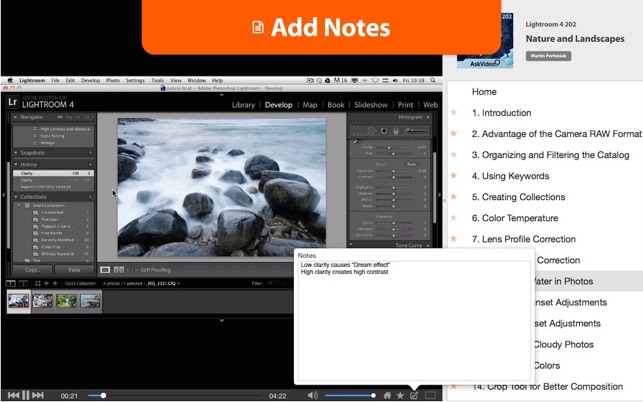Open the File menu
Viewport: 643px width, 402px height.
tap(55, 80)
